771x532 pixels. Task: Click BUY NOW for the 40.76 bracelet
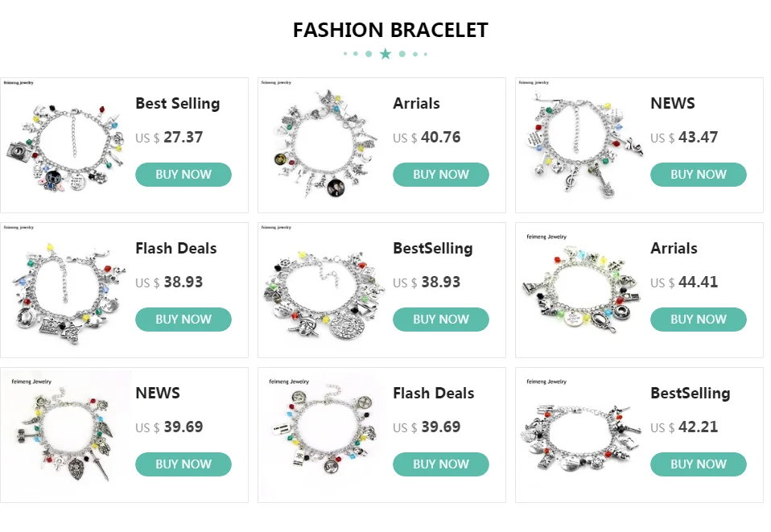(440, 175)
